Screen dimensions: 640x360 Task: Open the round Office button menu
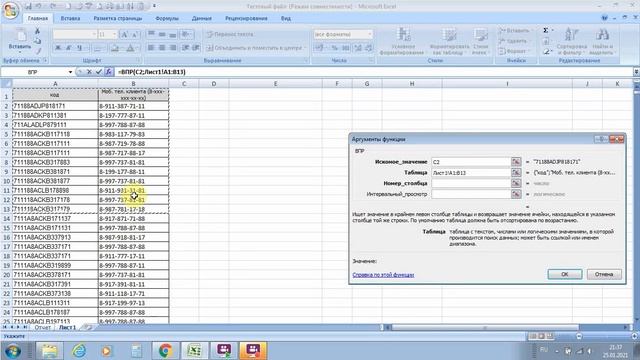10,10
